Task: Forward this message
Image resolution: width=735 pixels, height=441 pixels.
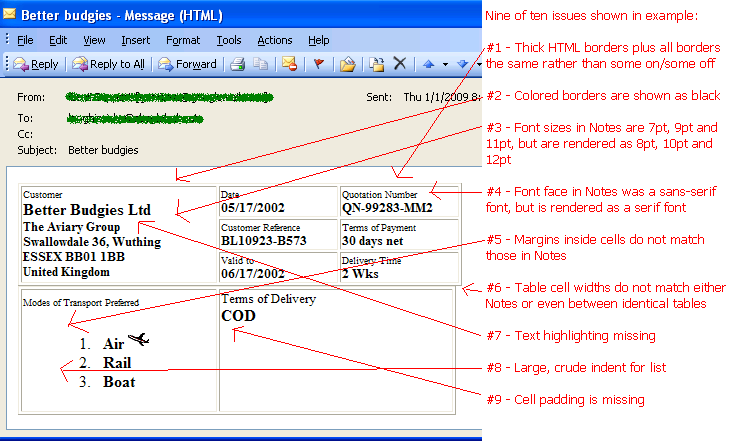Action: tap(187, 64)
